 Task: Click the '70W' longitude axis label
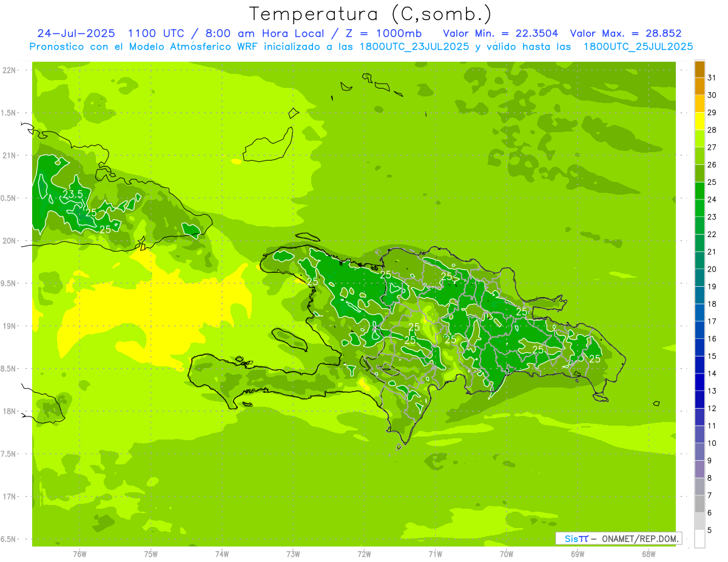coord(507,554)
